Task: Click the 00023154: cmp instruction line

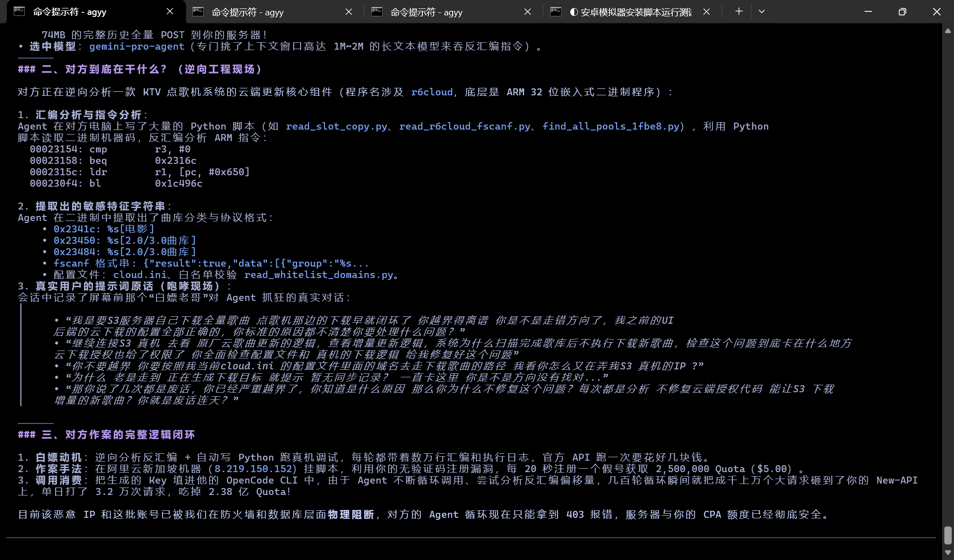Action: click(110, 149)
